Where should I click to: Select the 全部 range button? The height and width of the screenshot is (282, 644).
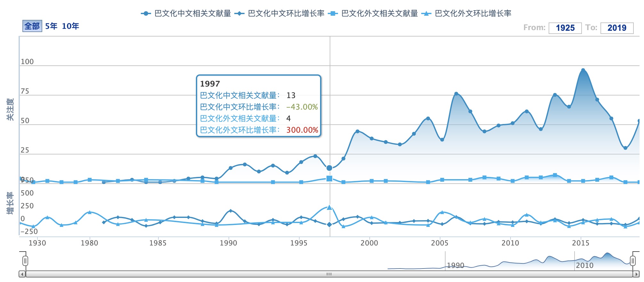pos(32,26)
